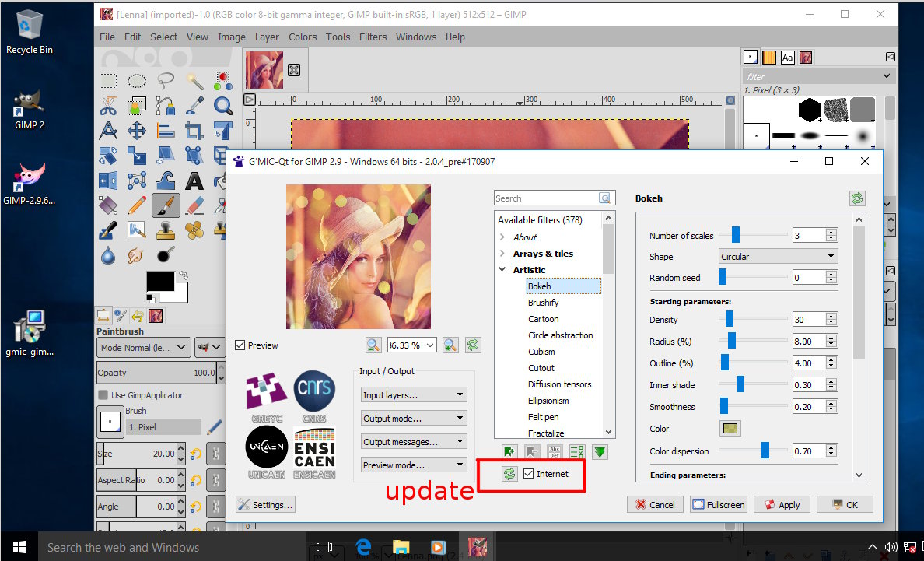Open the Windows Start button
The image size is (924, 561).
[x=19, y=547]
